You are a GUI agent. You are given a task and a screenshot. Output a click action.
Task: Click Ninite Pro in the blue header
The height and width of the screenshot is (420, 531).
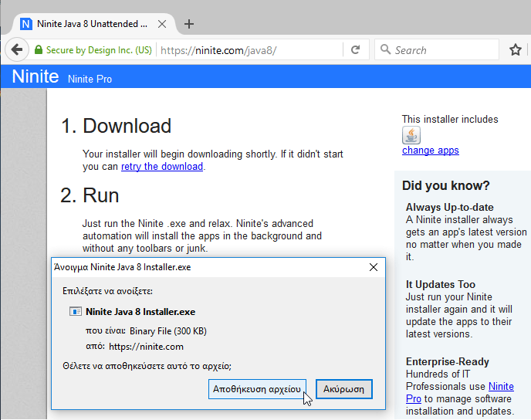[x=90, y=79]
